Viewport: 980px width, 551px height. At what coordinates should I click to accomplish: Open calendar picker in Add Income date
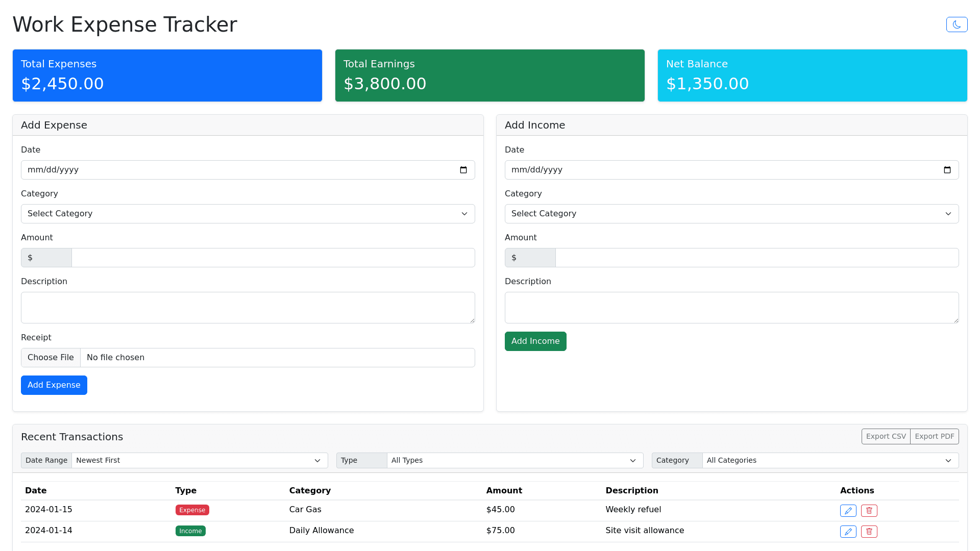click(x=947, y=170)
